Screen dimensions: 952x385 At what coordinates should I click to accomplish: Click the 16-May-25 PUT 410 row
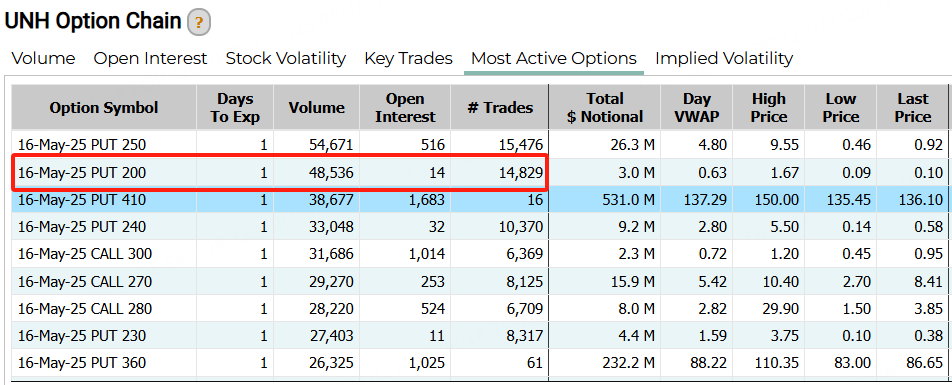(480, 199)
